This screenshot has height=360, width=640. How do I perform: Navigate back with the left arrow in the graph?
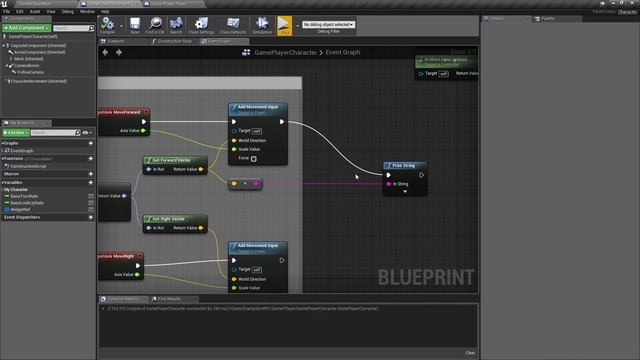tap(105, 52)
